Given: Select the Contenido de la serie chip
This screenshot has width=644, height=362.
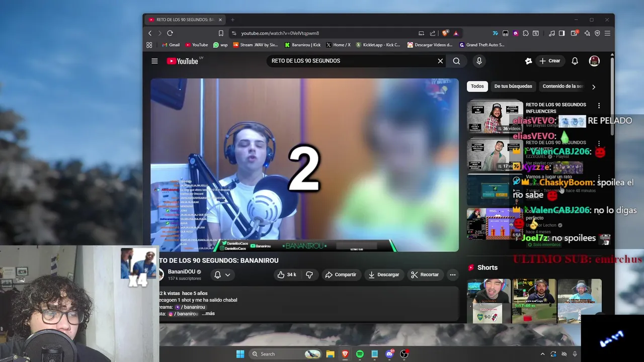Looking at the screenshot, I should click(562, 86).
